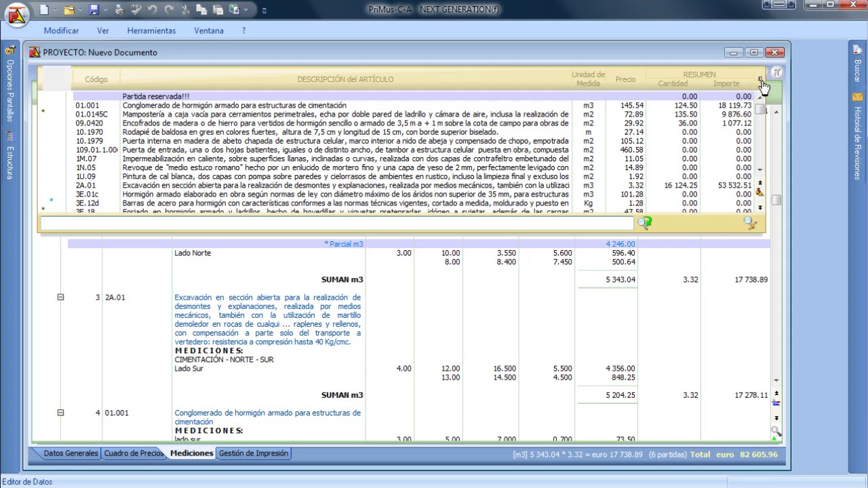Switch to the Cuadro de Precios tab
The width and height of the screenshot is (868, 488).
point(133,453)
